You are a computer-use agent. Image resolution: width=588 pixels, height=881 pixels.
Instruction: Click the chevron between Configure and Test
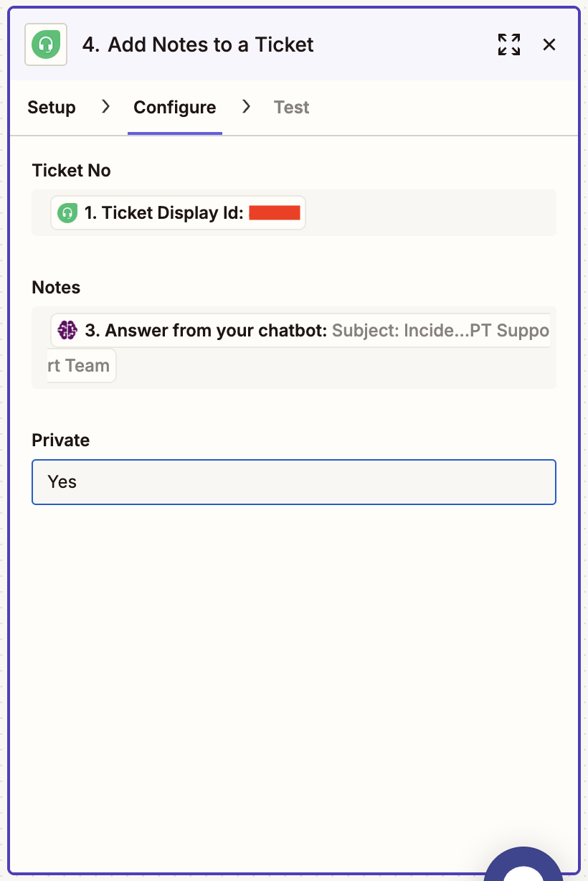[x=247, y=106]
